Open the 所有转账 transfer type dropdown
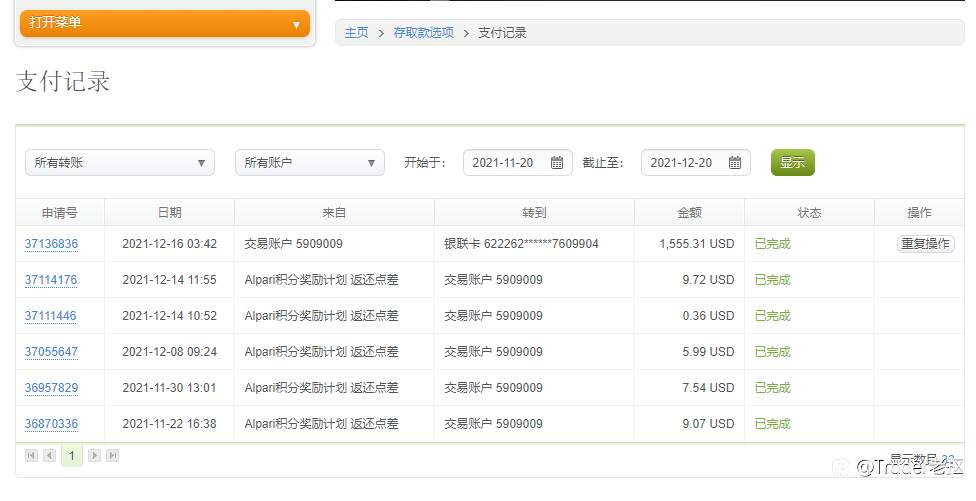This screenshot has width=976, height=501. pos(120,162)
